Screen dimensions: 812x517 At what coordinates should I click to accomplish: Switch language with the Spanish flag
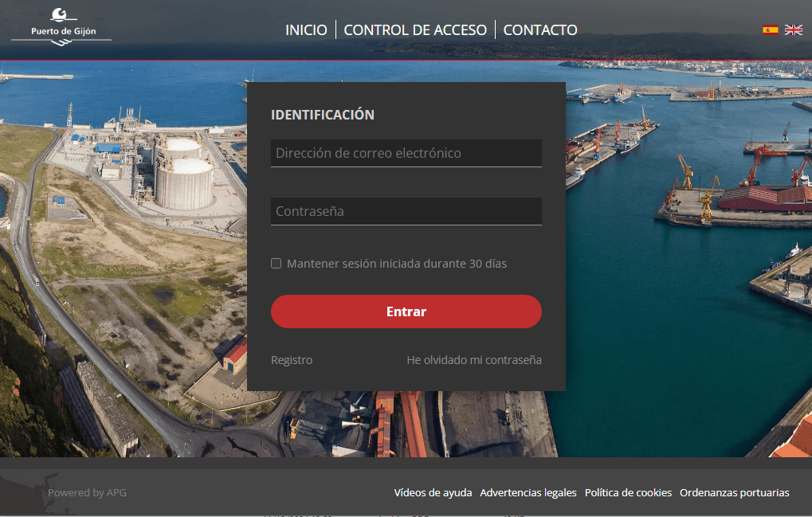pyautogui.click(x=770, y=30)
